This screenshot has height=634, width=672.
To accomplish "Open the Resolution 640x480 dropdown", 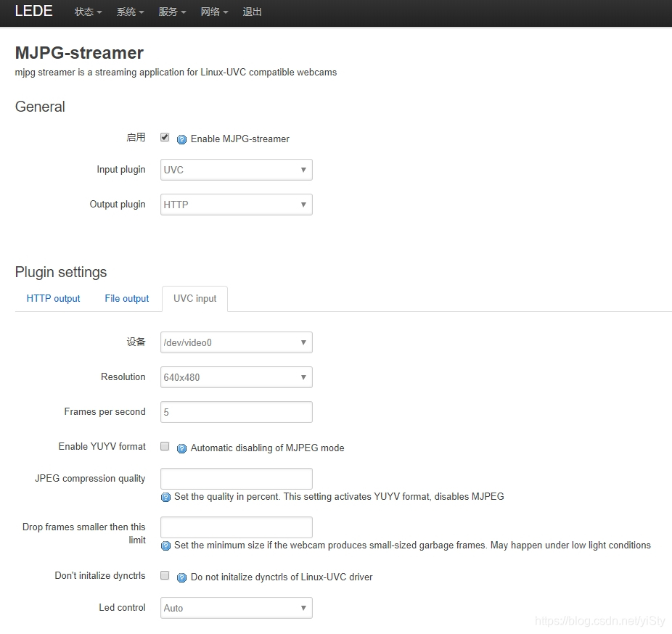I will pos(236,377).
